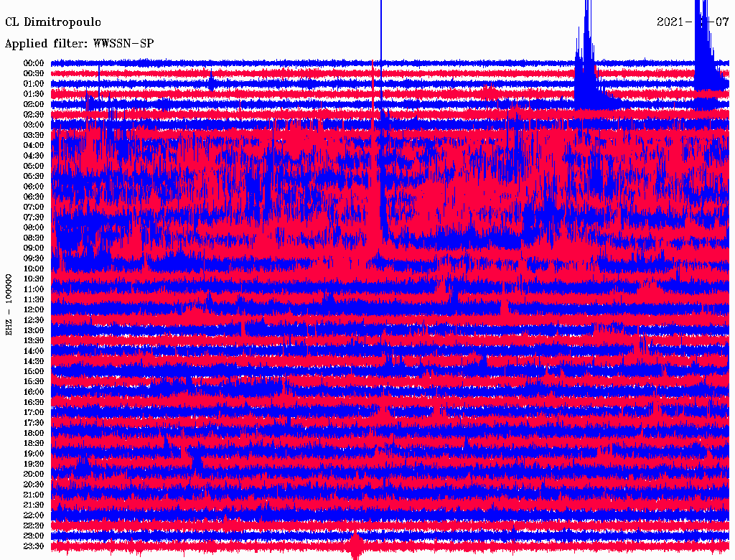Click the vertical "EHZ - 100000" axis label
The width and height of the screenshot is (735, 560).
click(x=9, y=304)
